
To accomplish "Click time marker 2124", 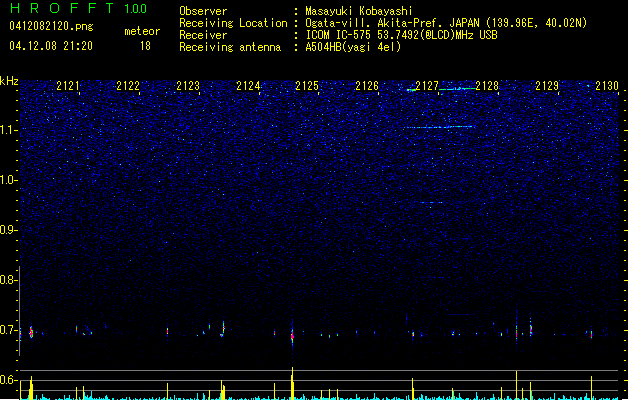I will click(248, 86).
